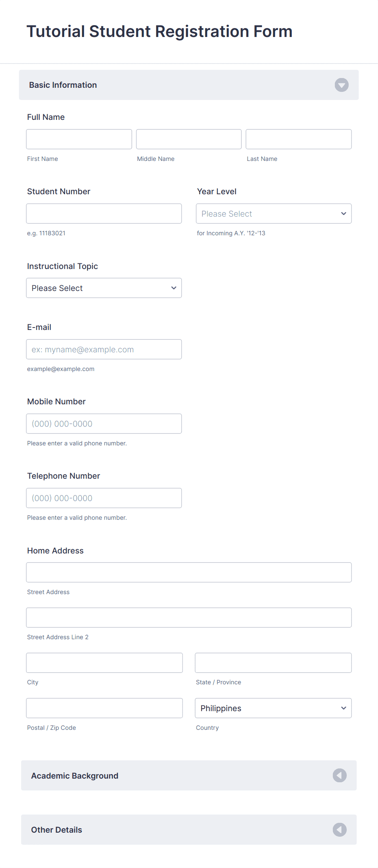Select the Last Name input box
The width and height of the screenshot is (378, 868).
(298, 139)
